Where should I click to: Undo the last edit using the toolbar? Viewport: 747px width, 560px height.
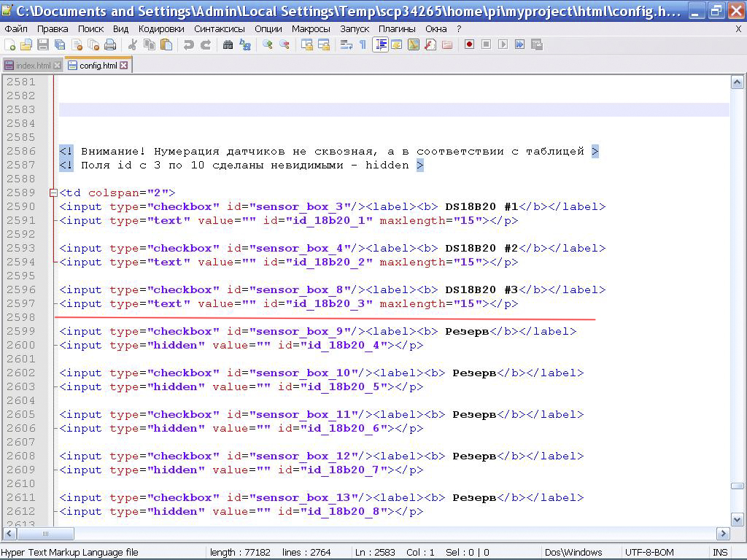click(x=189, y=44)
